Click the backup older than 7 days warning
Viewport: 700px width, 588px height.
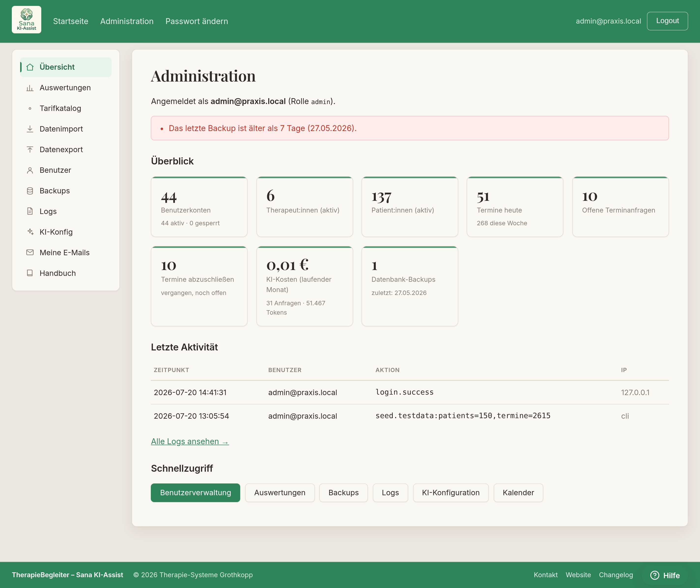410,128
